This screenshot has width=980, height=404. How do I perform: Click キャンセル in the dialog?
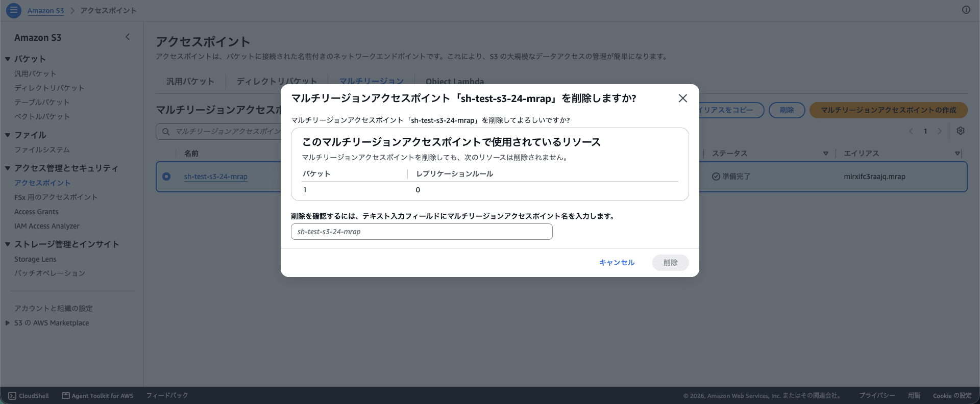(617, 263)
